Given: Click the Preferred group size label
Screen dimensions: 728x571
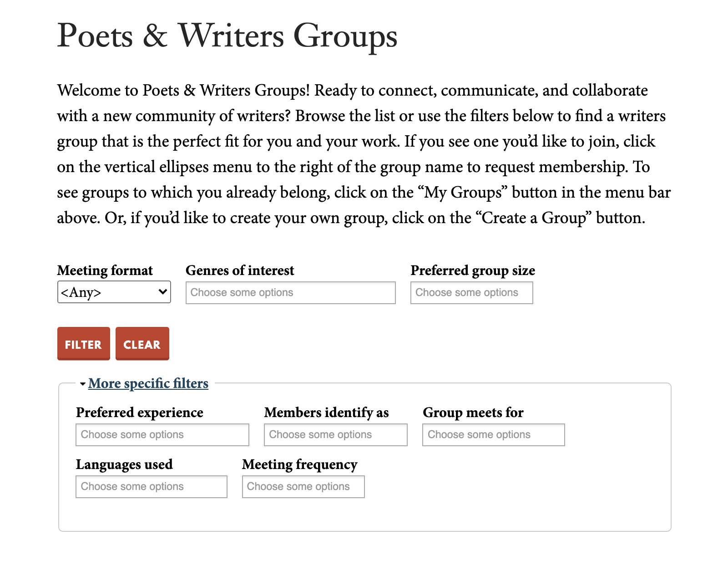Looking at the screenshot, I should pos(473,270).
